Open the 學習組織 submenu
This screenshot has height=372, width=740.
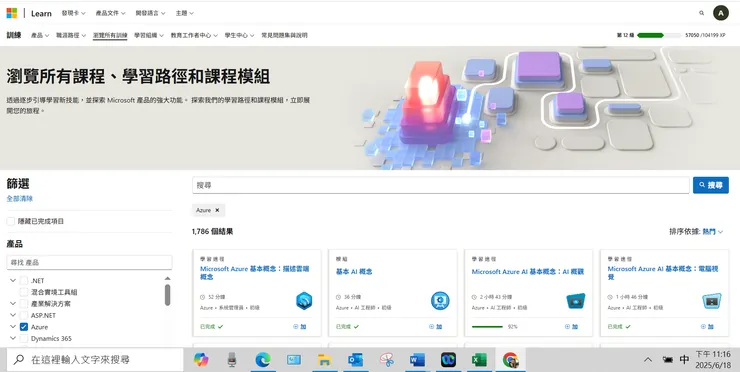coord(149,35)
